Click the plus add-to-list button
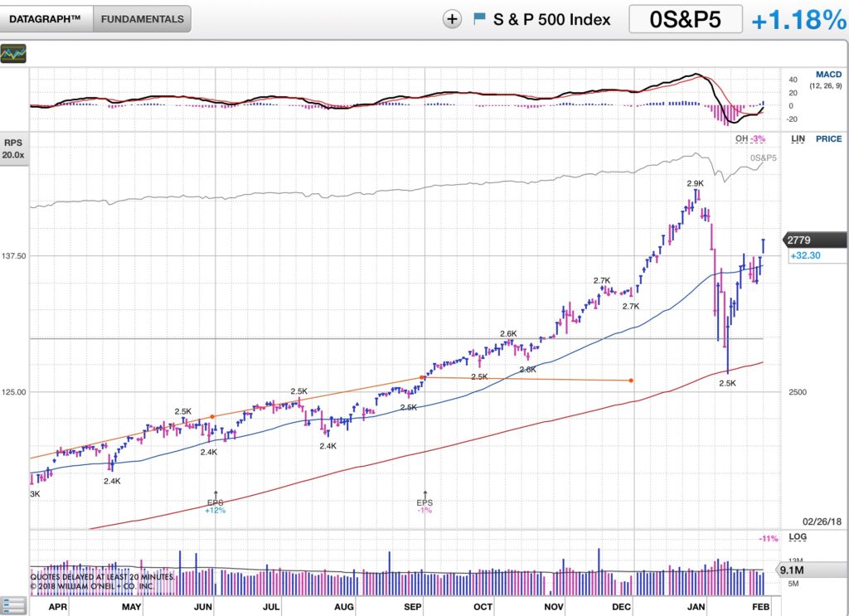 [452, 20]
